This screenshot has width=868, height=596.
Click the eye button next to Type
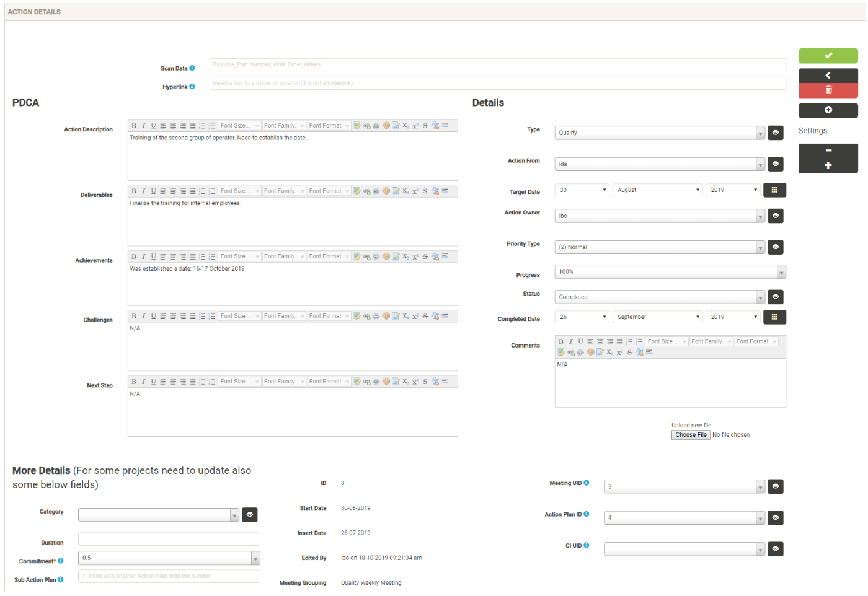point(775,133)
